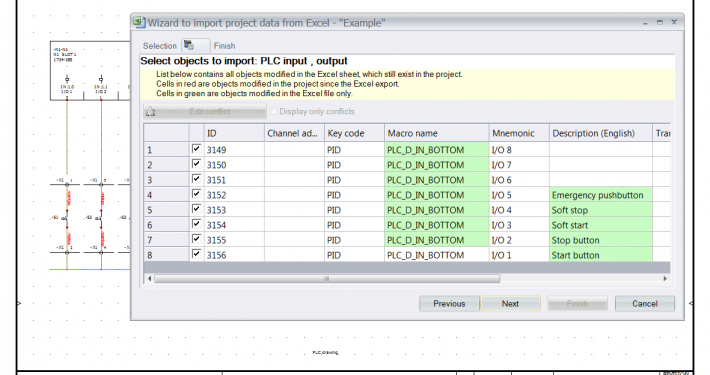Click the Stop button description cell
The height and width of the screenshot is (375, 710).
point(601,240)
